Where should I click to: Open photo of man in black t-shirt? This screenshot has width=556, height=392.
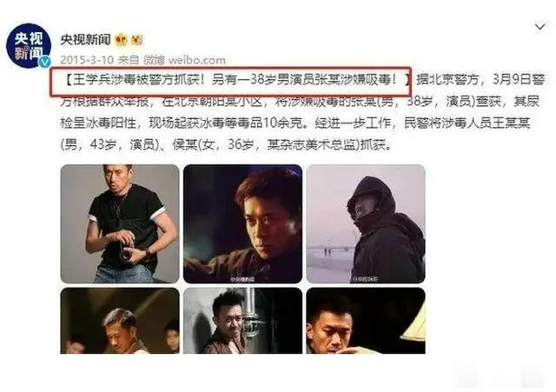[x=120, y=223]
